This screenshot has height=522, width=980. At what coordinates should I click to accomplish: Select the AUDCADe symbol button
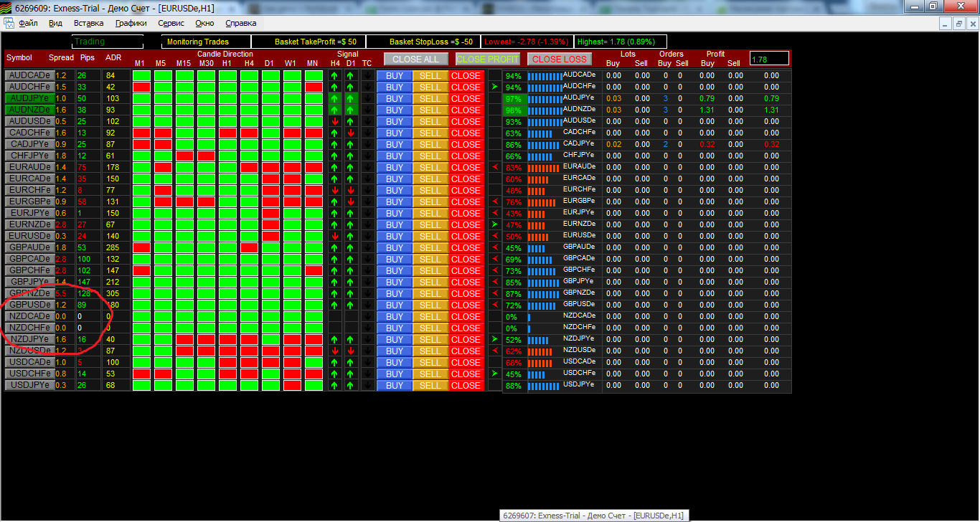(29, 75)
